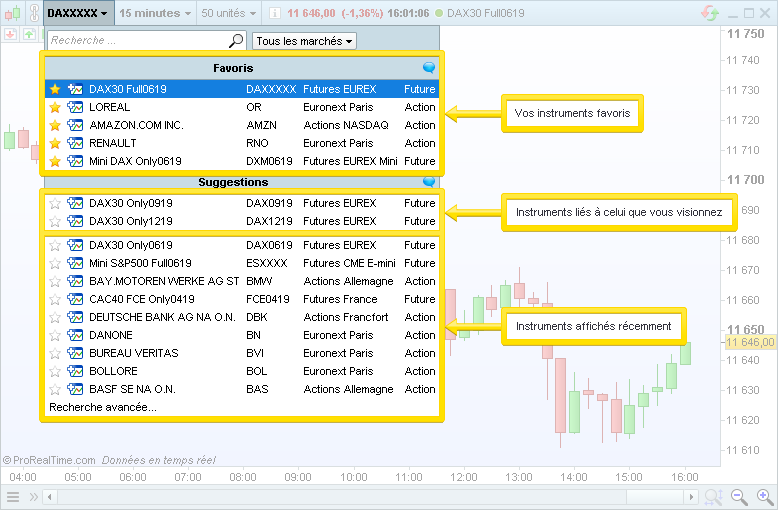The width and height of the screenshot is (778, 510).
Task: Open the hamburger menu at bottom left
Action: point(13,497)
